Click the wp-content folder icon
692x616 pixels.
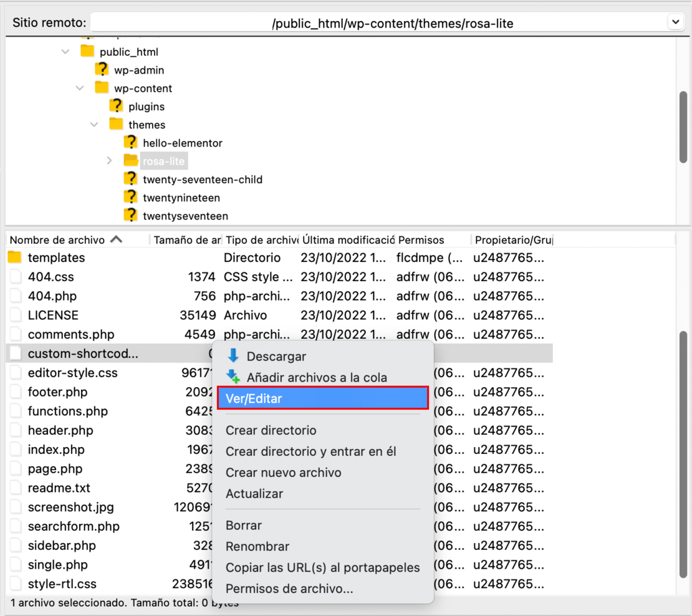102,88
